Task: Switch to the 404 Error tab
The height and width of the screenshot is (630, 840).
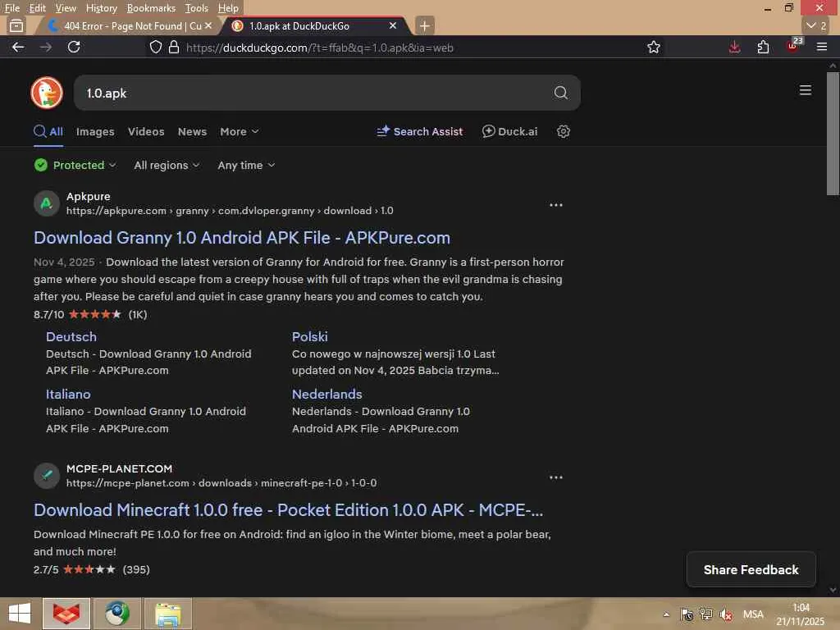Action: point(129,25)
